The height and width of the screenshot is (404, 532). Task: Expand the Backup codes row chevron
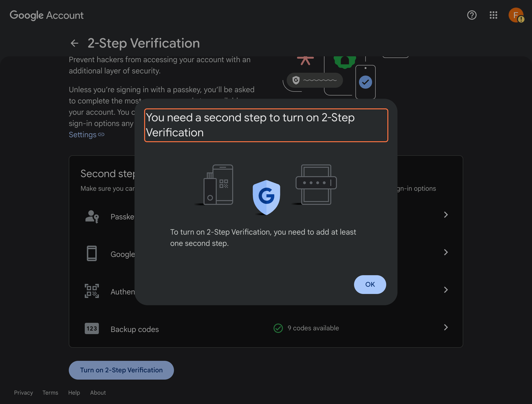tap(446, 327)
